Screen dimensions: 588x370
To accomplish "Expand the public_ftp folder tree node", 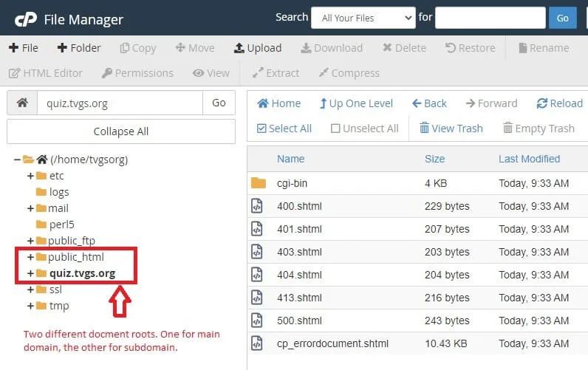I will 30,241.
